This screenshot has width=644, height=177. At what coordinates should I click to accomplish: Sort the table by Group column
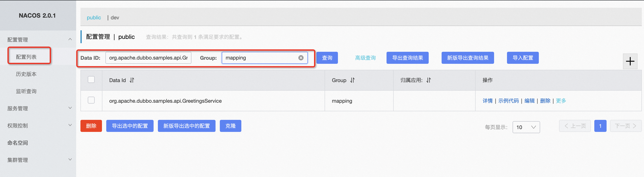352,80
